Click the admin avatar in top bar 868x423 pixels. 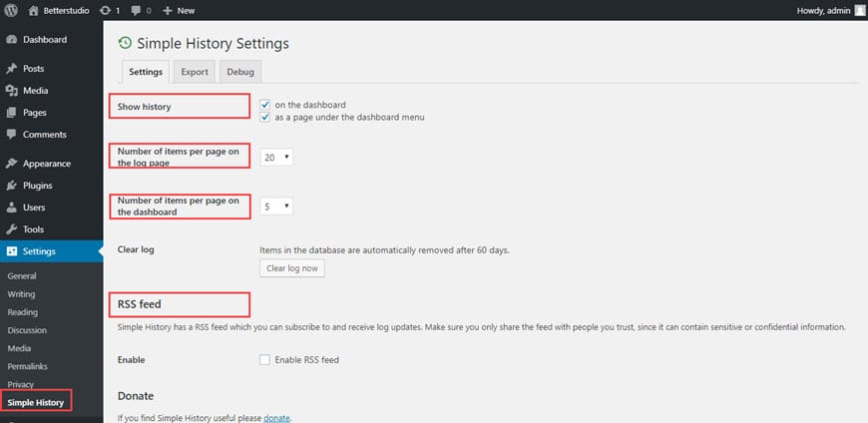(x=859, y=10)
